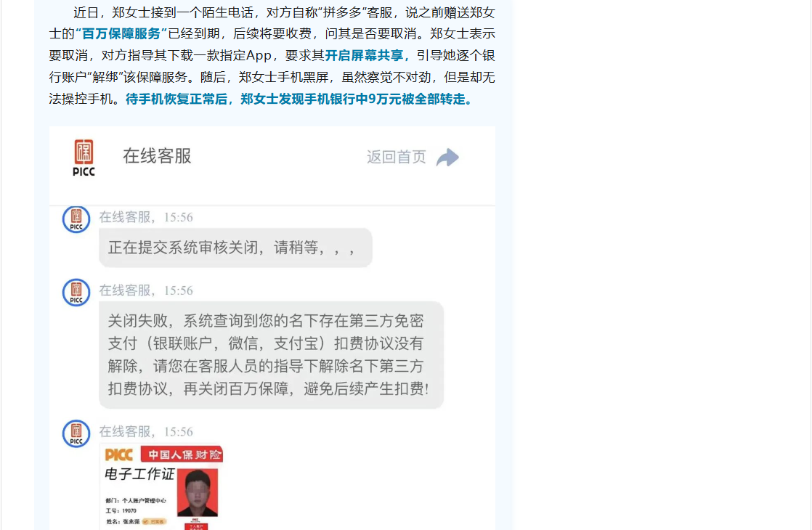The height and width of the screenshot is (530, 812).
Task: Click bold sentence about 9万元被全部转走
Action: click(x=299, y=99)
